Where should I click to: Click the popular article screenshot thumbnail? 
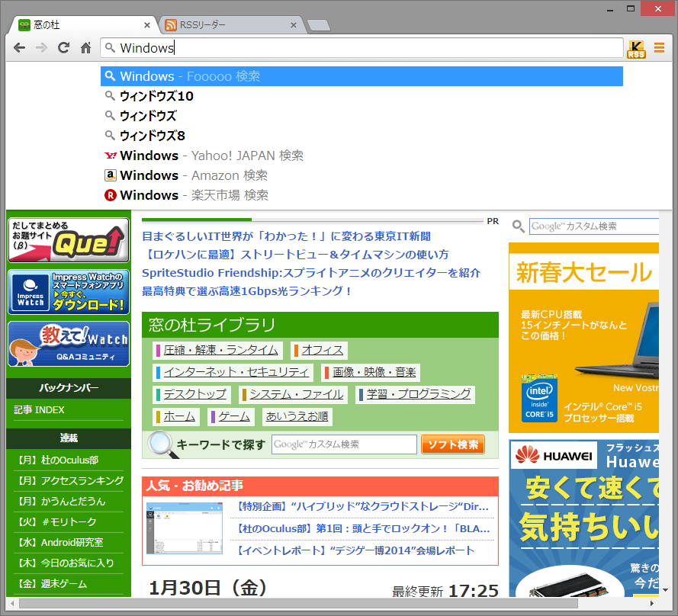pos(185,528)
